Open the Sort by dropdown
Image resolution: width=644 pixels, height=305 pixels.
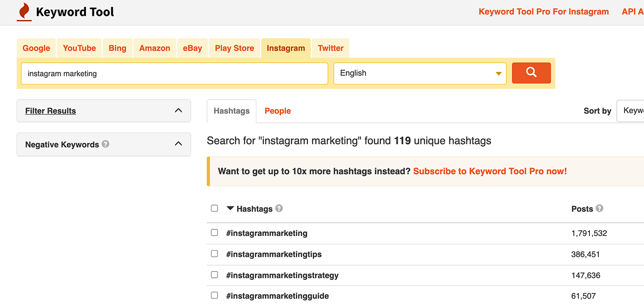point(631,111)
